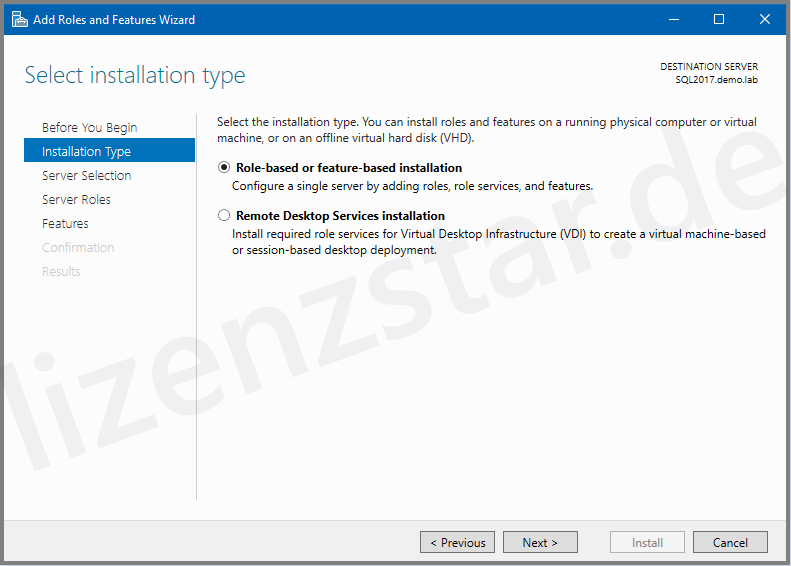Click the SQL2017.demo.lab destination server name
This screenshot has height=566, width=791.
716,79
